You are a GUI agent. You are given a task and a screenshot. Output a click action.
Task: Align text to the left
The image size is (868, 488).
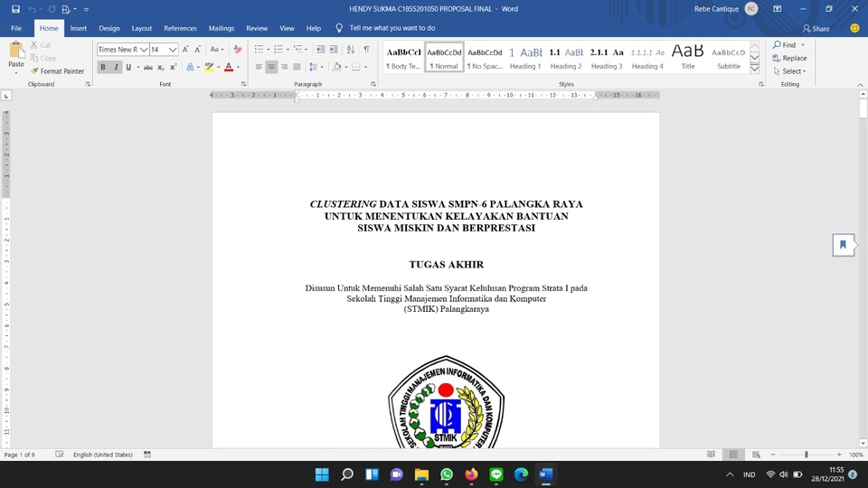259,67
